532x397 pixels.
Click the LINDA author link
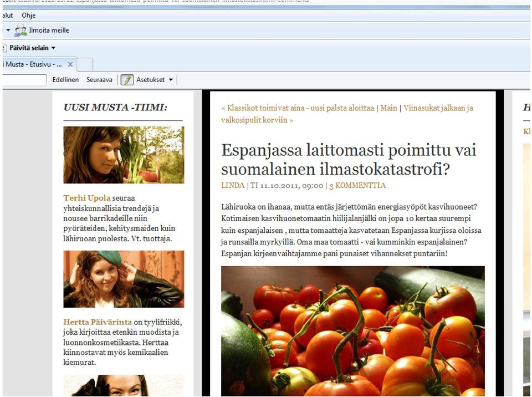(233, 185)
